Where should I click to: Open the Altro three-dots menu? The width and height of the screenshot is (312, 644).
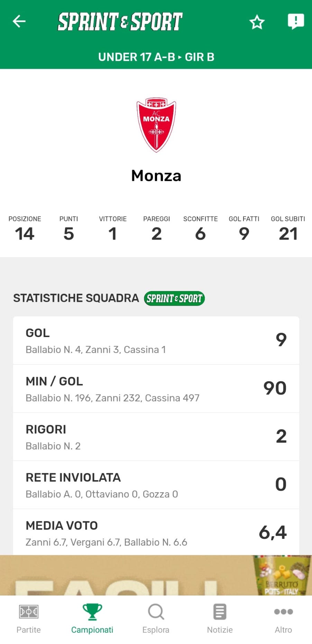(x=283, y=612)
